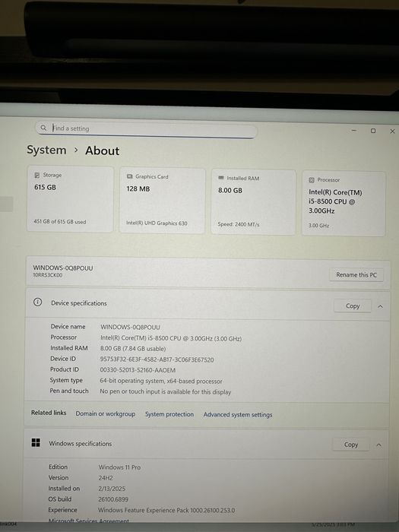Viewport: 399px width, 532px height.
Task: Select the Windows 11 Pro edition text
Action: (119, 467)
